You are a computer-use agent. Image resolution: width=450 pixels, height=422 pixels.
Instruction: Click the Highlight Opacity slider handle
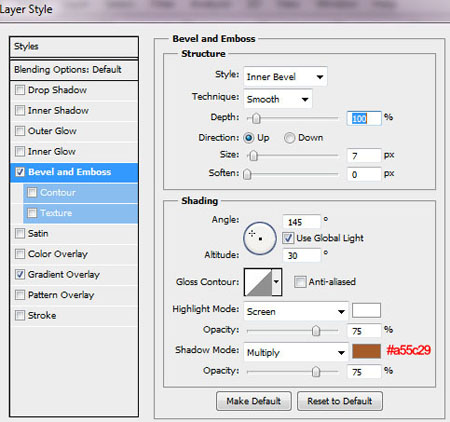[x=316, y=331]
